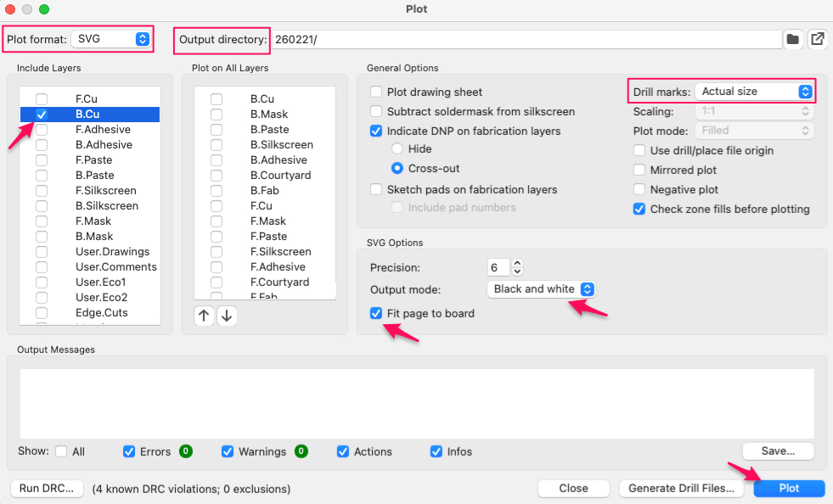Screen dimensions: 833x504
Task: Move selected layer down with arrow button
Action: click(x=226, y=316)
